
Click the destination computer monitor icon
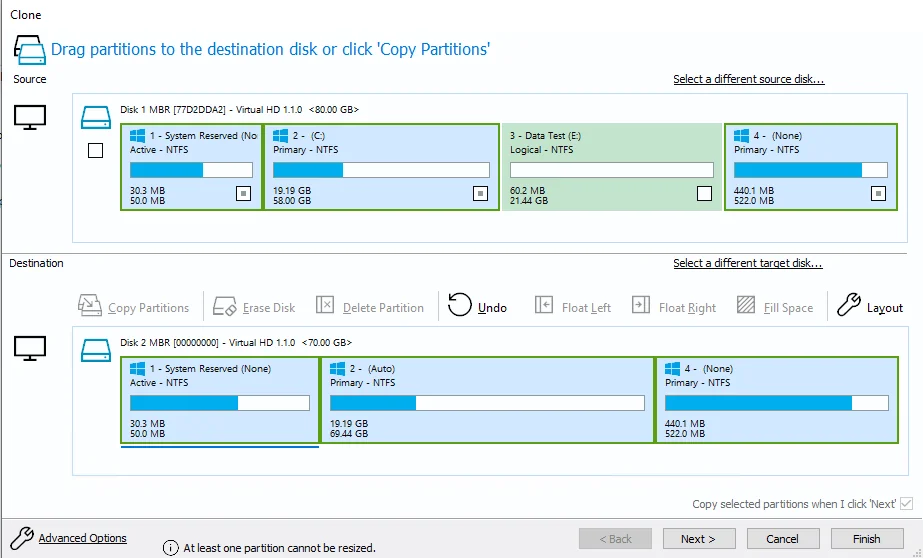tap(30, 348)
